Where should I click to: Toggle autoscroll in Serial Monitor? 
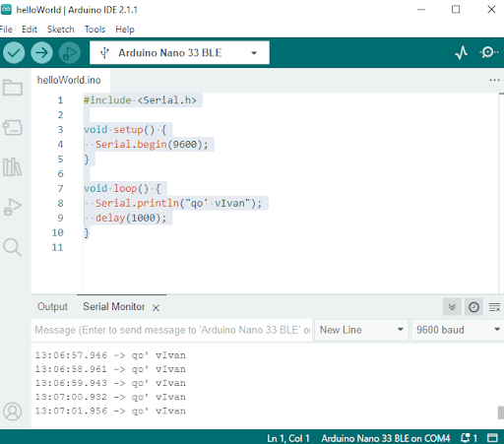tap(452, 307)
